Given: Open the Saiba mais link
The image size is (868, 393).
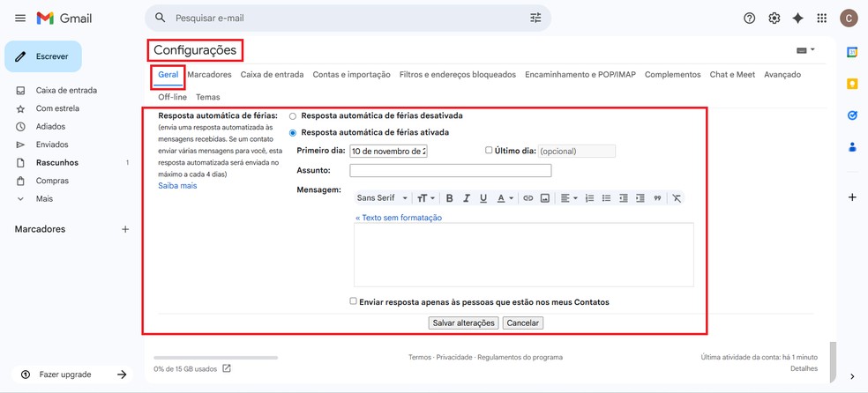Looking at the screenshot, I should (x=177, y=186).
